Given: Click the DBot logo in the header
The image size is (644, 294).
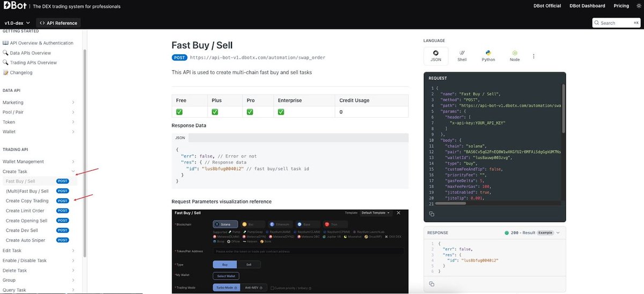Looking at the screenshot, I should tap(15, 6).
